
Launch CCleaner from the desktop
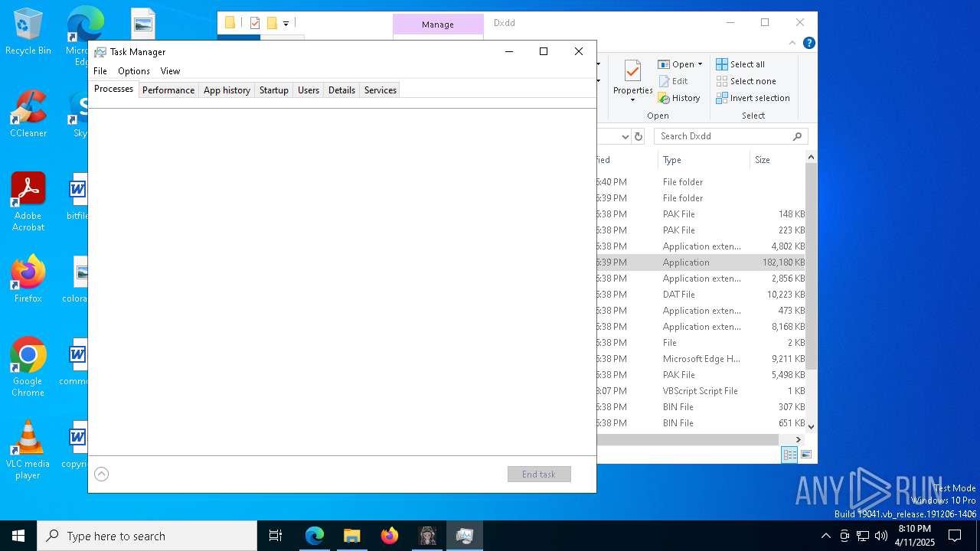(x=28, y=114)
